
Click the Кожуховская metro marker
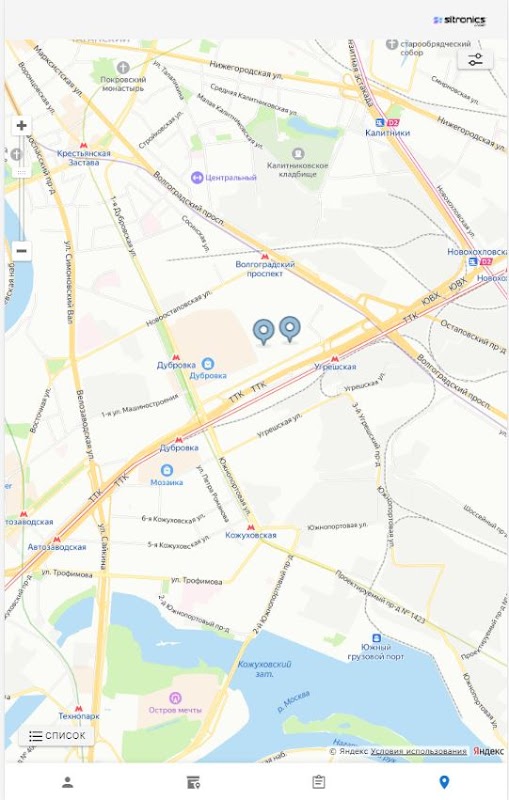250,527
